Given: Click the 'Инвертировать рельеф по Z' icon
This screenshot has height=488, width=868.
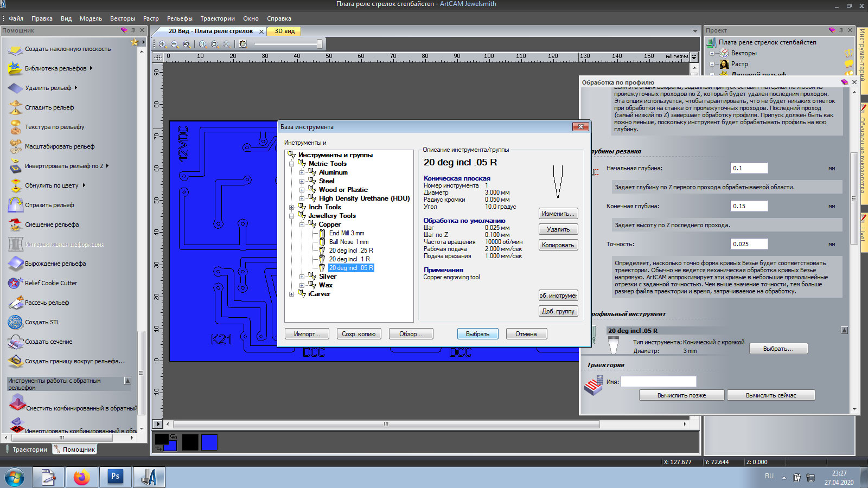Looking at the screenshot, I should click(x=15, y=166).
